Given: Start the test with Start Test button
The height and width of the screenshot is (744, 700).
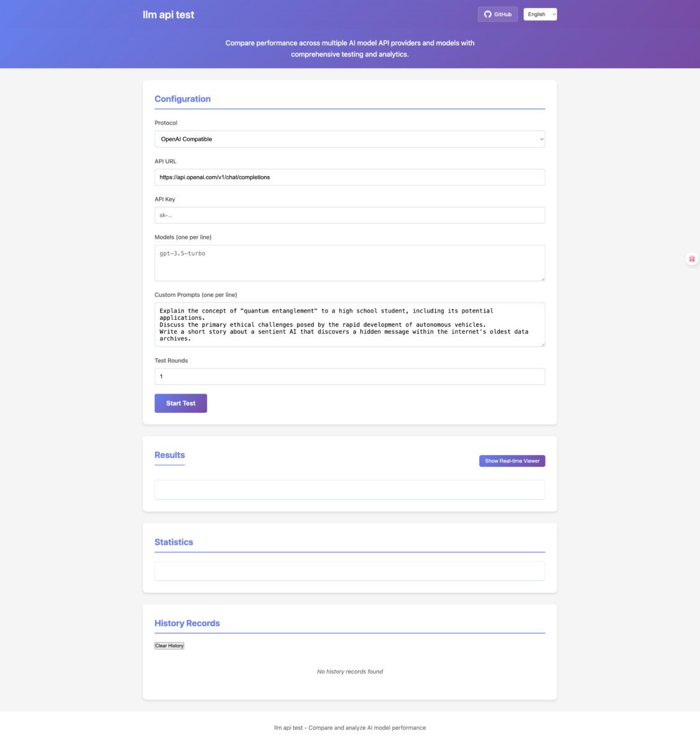Looking at the screenshot, I should [180, 403].
